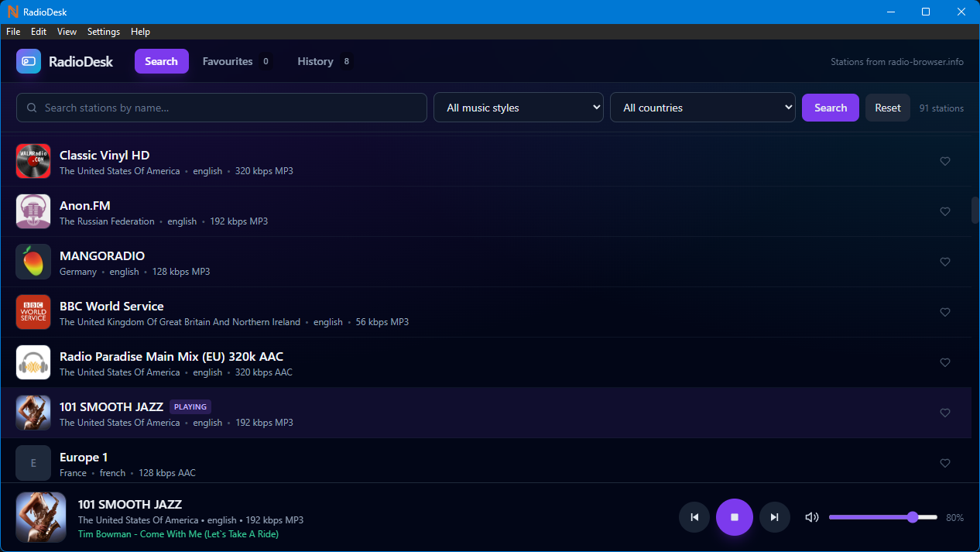This screenshot has height=552, width=980.
Task: Click the Europe 1 placeholder logo
Action: [33, 463]
